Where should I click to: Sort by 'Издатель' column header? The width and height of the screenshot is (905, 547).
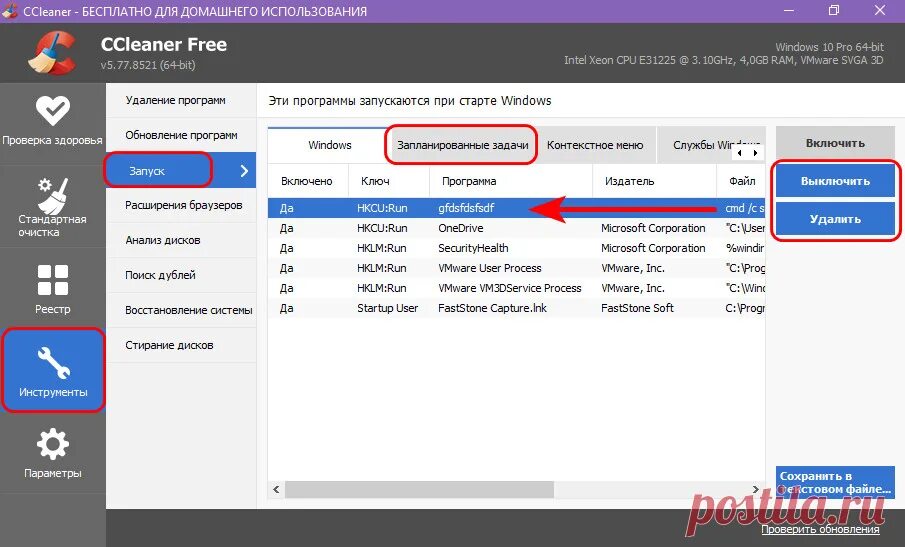click(x=654, y=181)
